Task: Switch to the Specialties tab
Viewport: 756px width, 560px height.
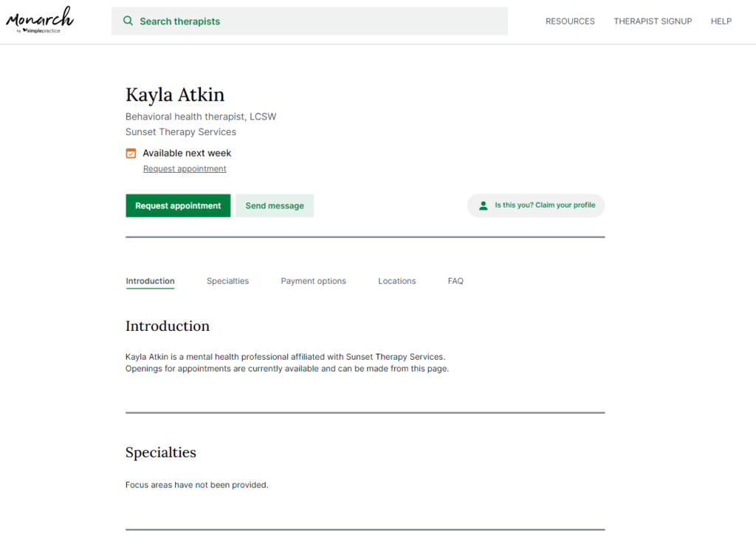Action: (227, 281)
